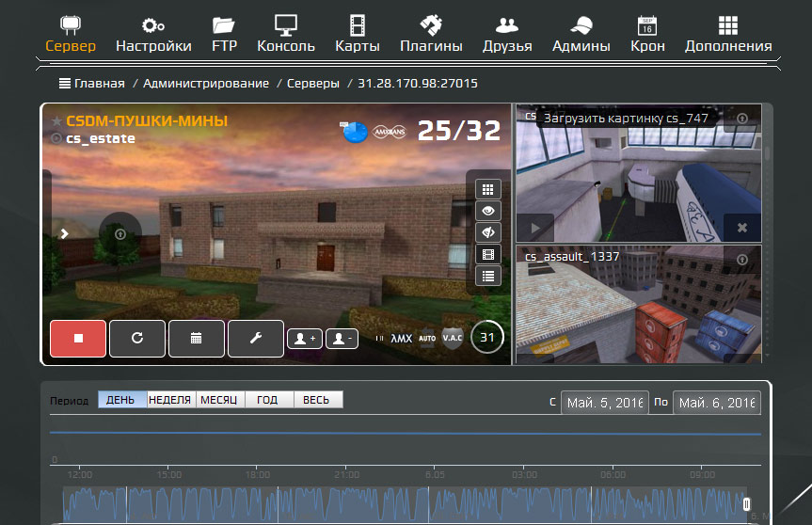Click the blue pie chart uptime icon
Screen dimensions: 812x525
[x=355, y=132]
